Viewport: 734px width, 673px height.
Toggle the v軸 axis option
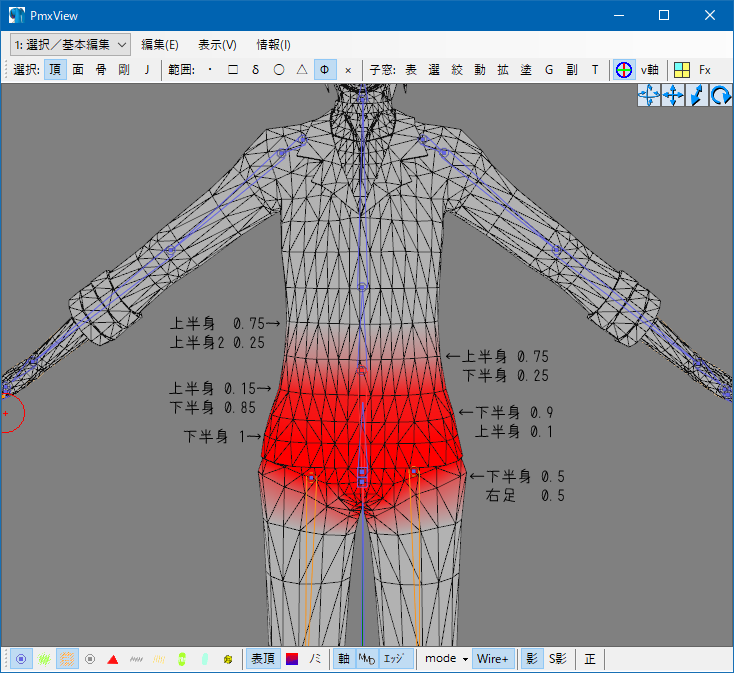[649, 70]
